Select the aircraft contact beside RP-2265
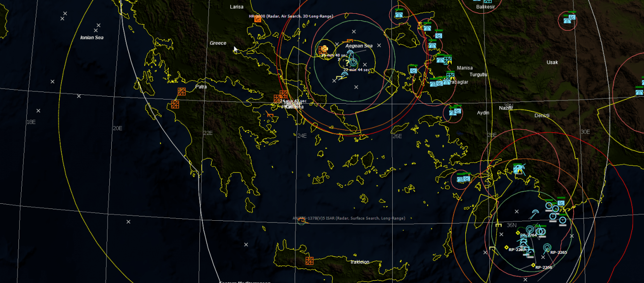This screenshot has height=283, width=644. coord(547,247)
